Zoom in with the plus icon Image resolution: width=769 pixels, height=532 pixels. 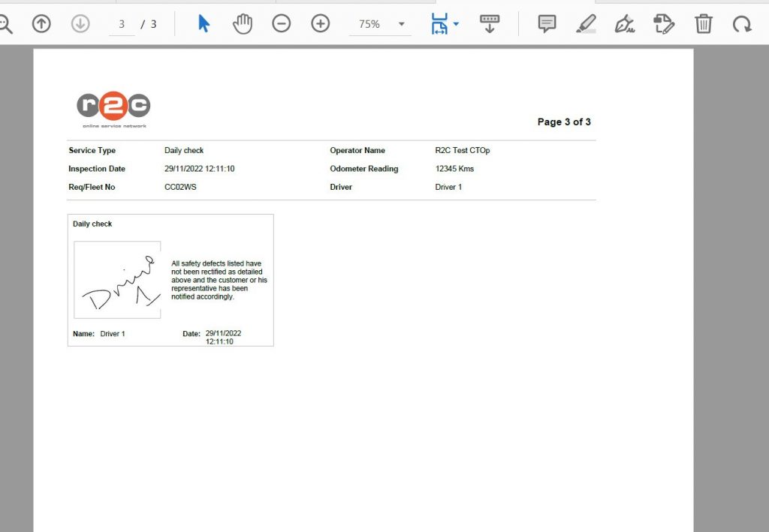[x=320, y=23]
